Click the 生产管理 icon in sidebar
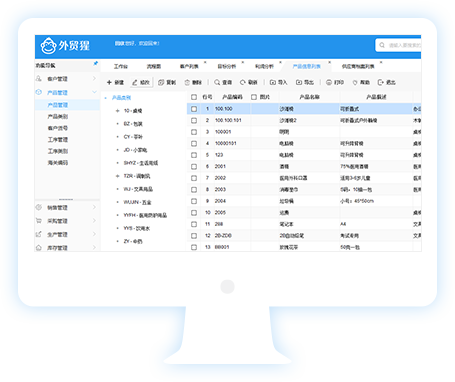This screenshot has height=382, width=455. 39,234
